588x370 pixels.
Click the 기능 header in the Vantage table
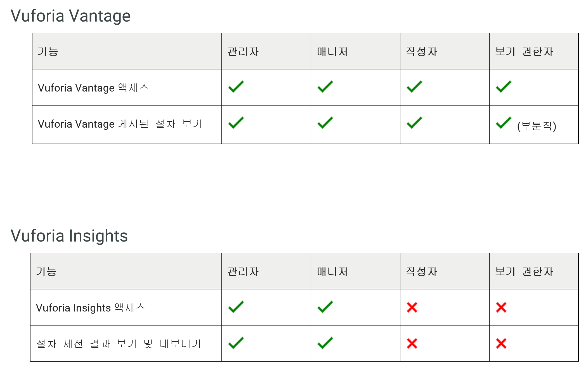coord(48,51)
